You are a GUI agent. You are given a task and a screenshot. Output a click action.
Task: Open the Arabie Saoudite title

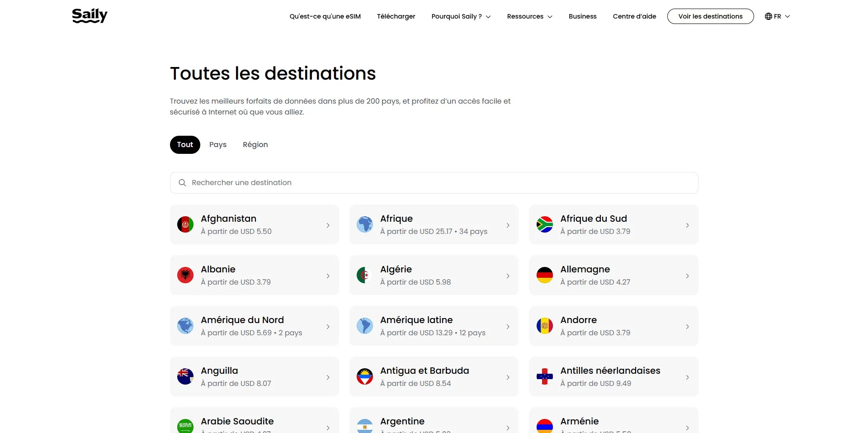click(x=237, y=421)
